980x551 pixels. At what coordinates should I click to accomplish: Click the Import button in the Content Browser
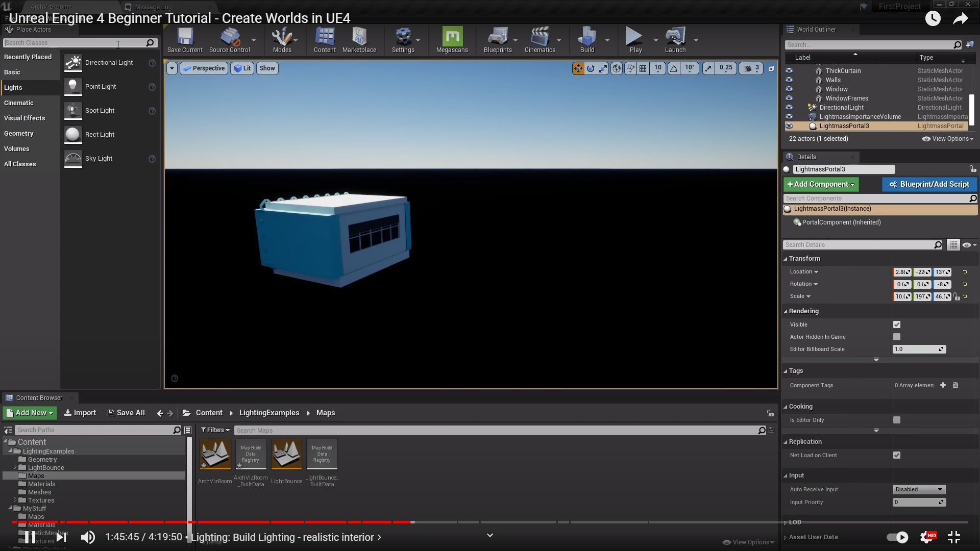[80, 413]
